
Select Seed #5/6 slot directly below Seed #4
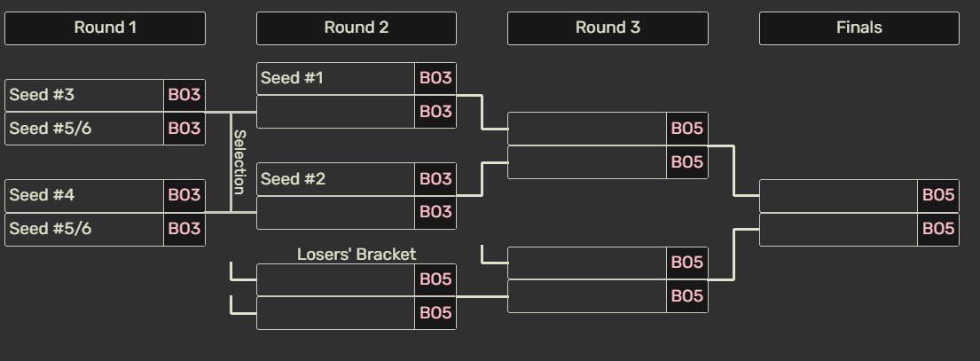(x=84, y=229)
